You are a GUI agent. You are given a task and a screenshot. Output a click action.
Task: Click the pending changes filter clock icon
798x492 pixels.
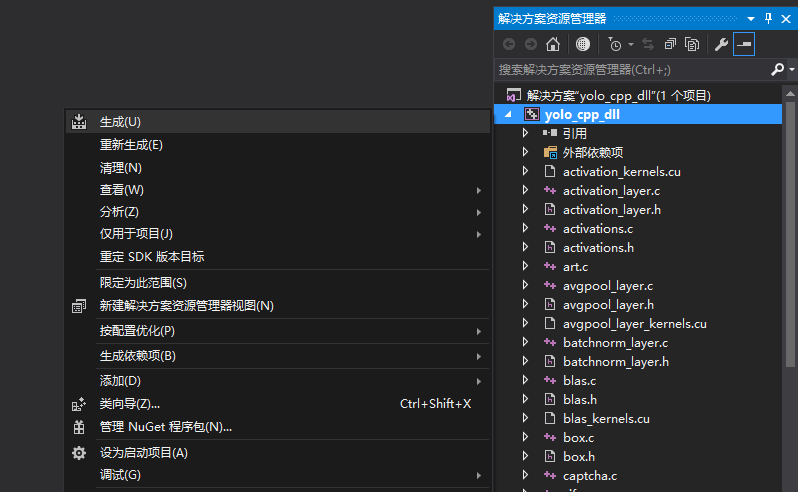pyautogui.click(x=615, y=44)
